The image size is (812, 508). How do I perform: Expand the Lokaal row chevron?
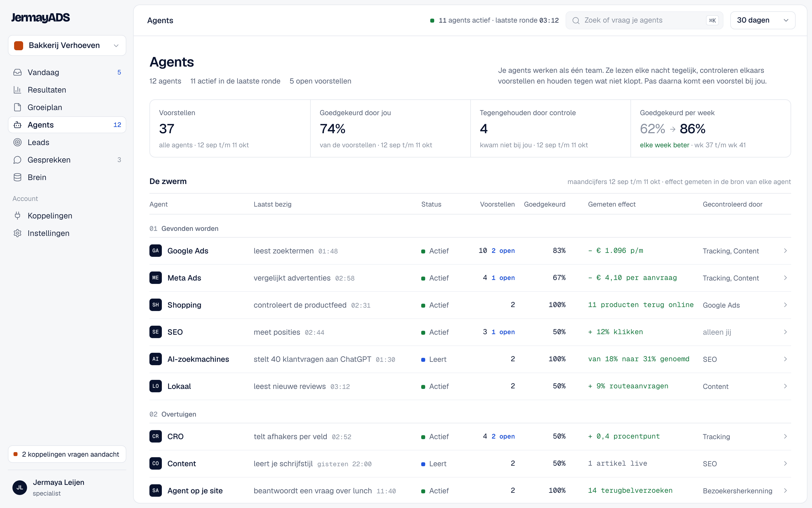(785, 386)
